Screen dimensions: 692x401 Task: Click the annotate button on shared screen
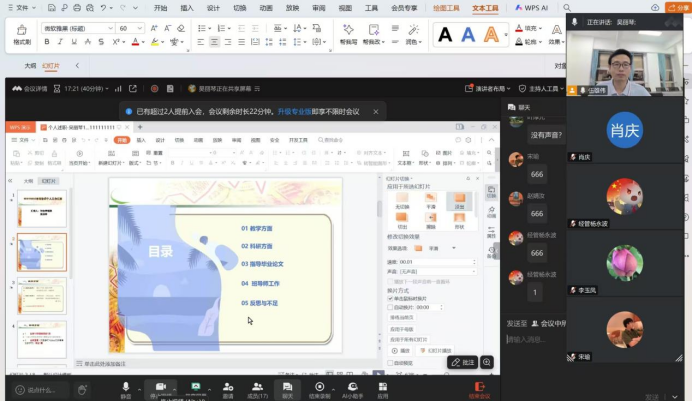462,362
